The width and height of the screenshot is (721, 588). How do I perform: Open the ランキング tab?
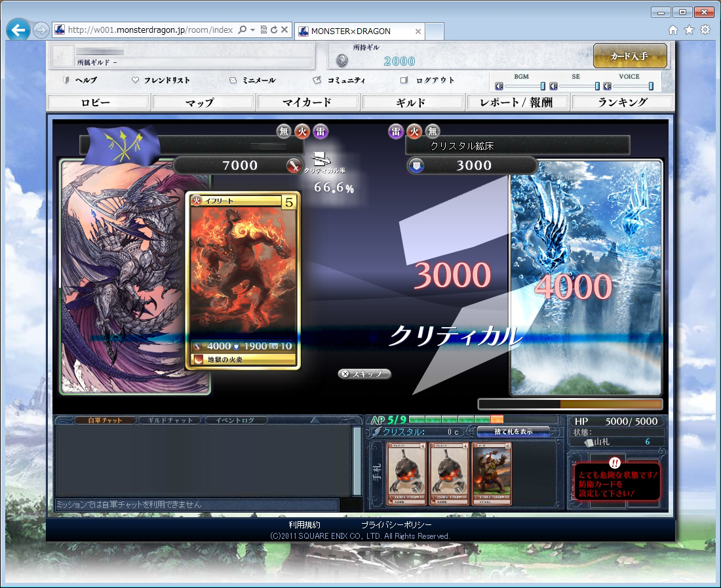coord(623,102)
